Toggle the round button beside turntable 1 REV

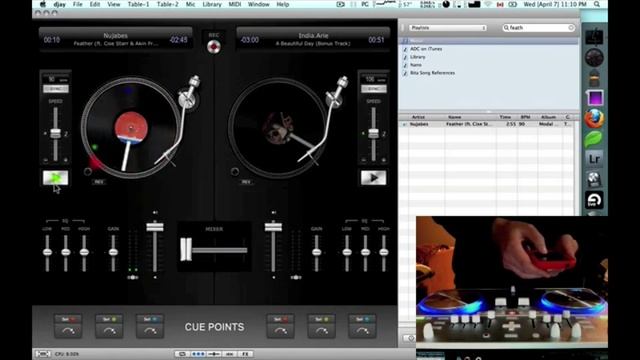pos(88,172)
